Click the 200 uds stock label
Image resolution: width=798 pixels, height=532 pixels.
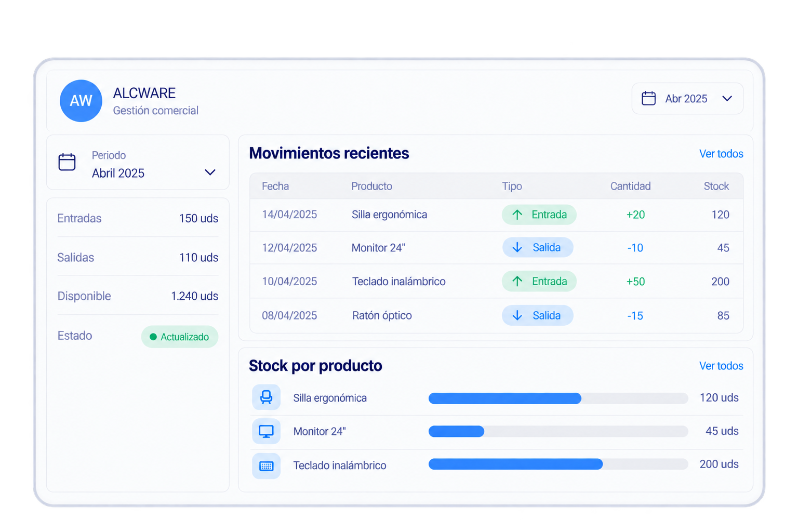point(719,464)
